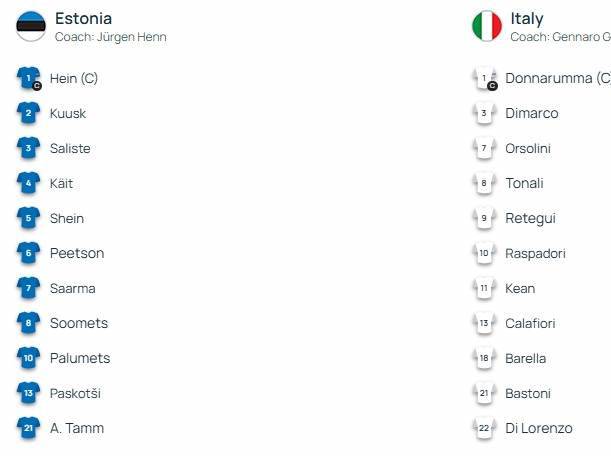Click Saarma's blue number 7 jersey
Image resolution: width=611 pixels, height=458 pixels.
pos(29,288)
